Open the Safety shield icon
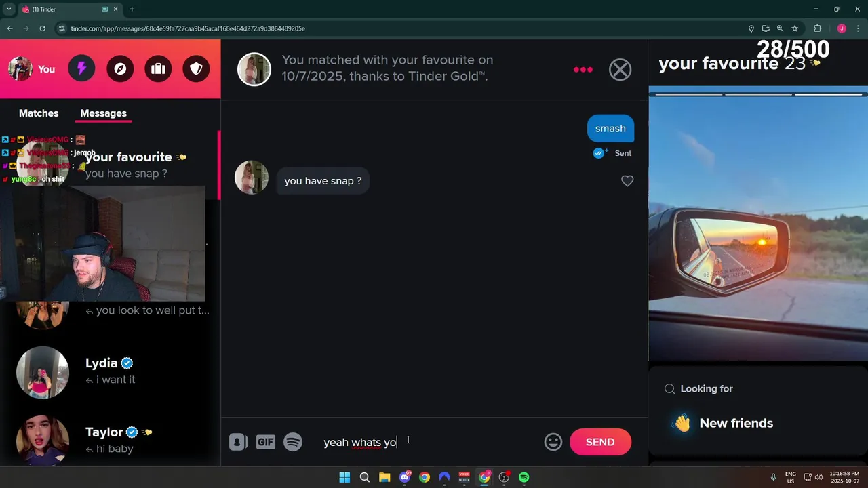This screenshot has width=868, height=488. pyautogui.click(x=196, y=68)
